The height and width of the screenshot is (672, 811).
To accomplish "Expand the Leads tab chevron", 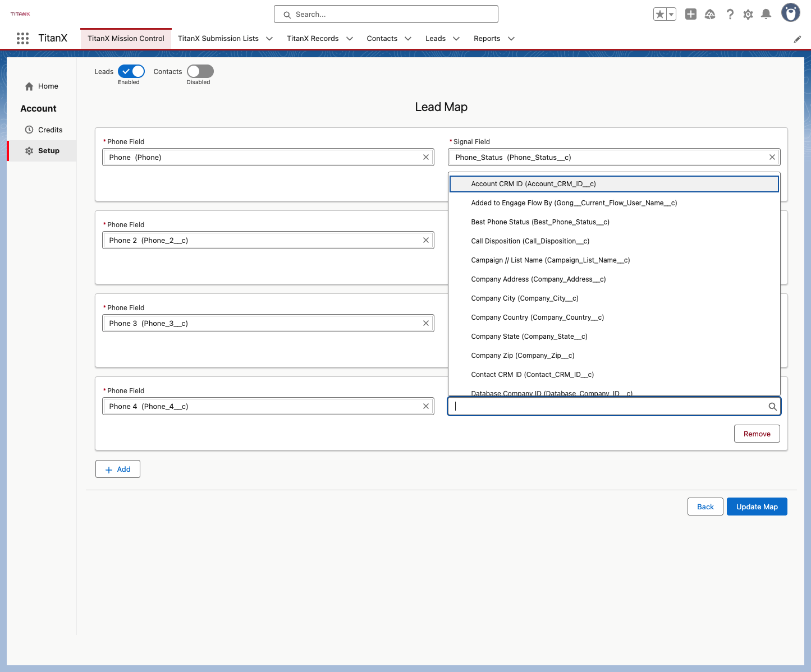I will click(x=456, y=39).
